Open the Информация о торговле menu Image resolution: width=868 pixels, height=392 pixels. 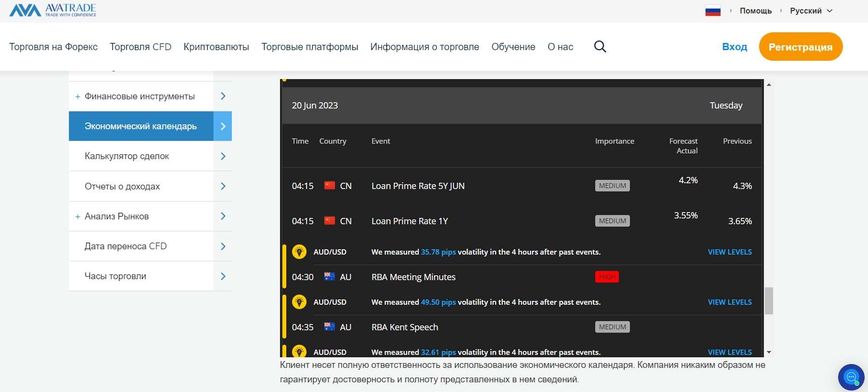pos(425,47)
